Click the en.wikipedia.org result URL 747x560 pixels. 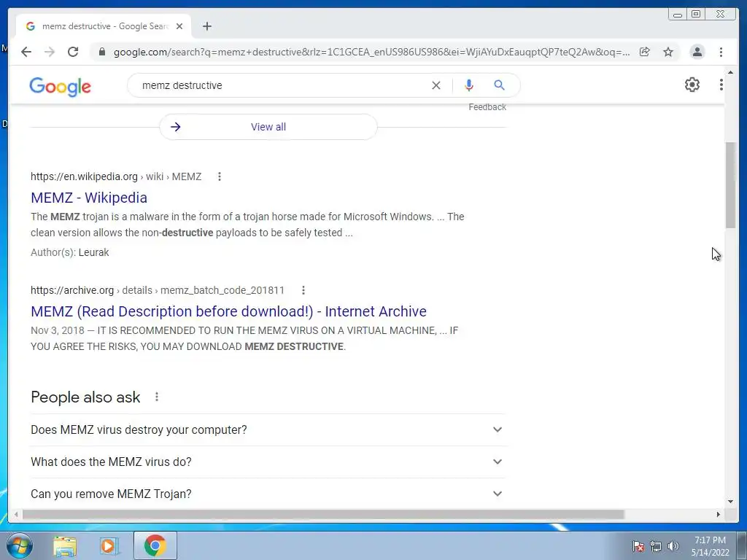coord(116,176)
